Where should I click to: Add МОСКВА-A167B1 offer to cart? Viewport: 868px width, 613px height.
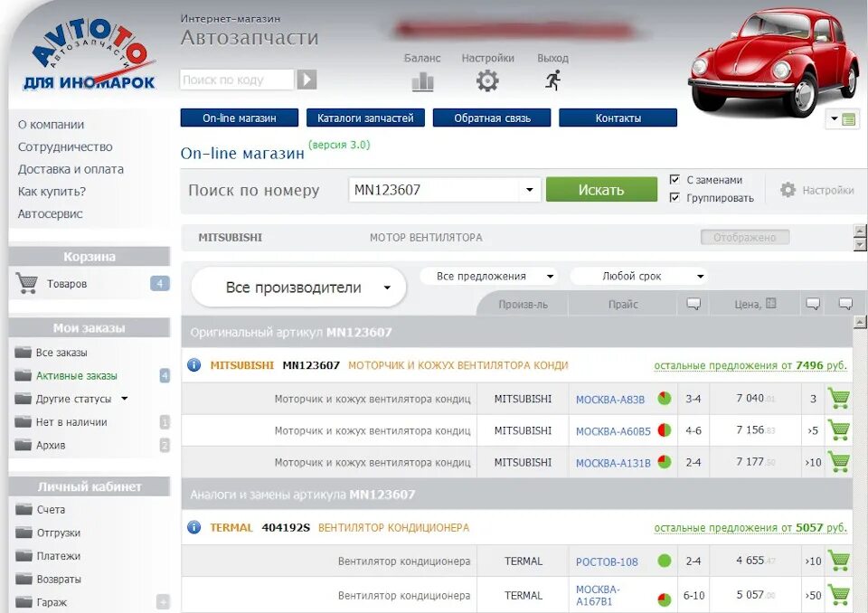pyautogui.click(x=839, y=595)
